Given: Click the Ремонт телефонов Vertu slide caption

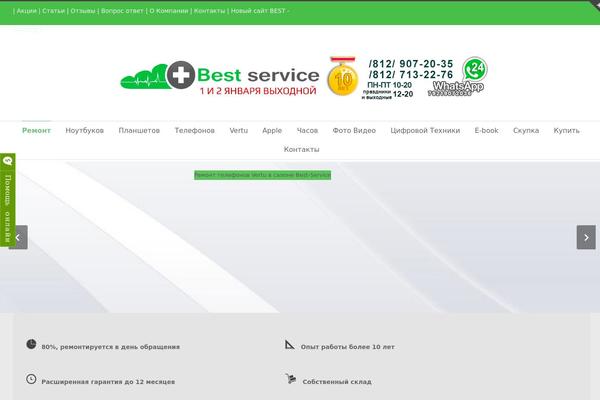Looking at the screenshot, I should pyautogui.click(x=262, y=175).
